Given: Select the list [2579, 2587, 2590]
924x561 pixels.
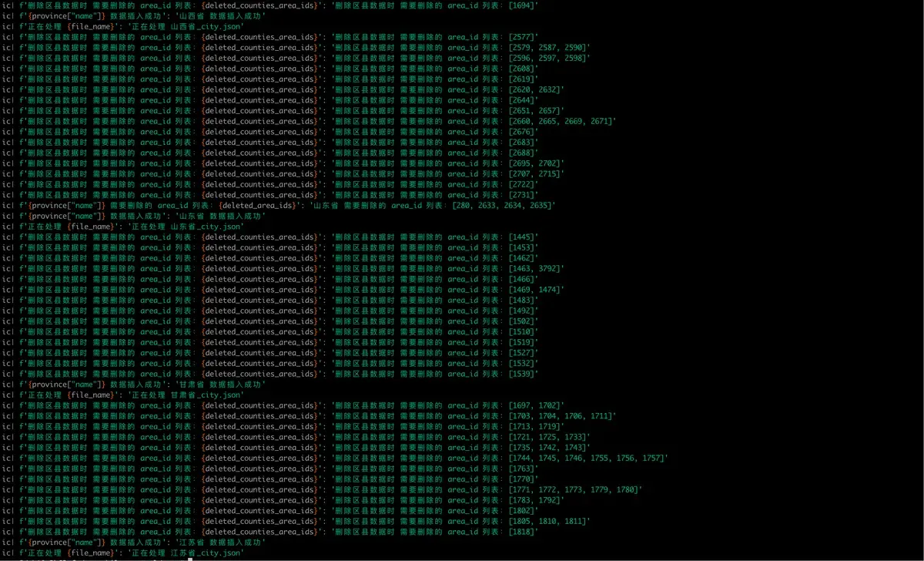Looking at the screenshot, I should [x=547, y=47].
